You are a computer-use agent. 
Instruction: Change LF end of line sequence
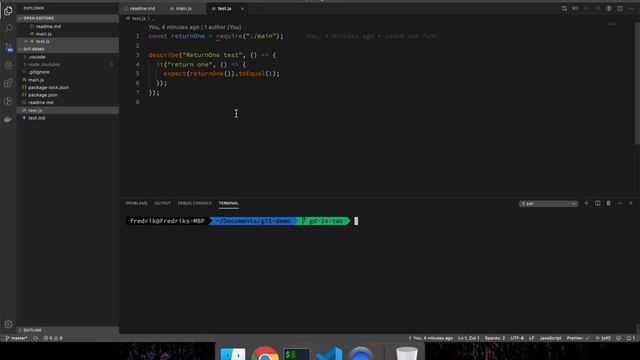pyautogui.click(x=531, y=338)
